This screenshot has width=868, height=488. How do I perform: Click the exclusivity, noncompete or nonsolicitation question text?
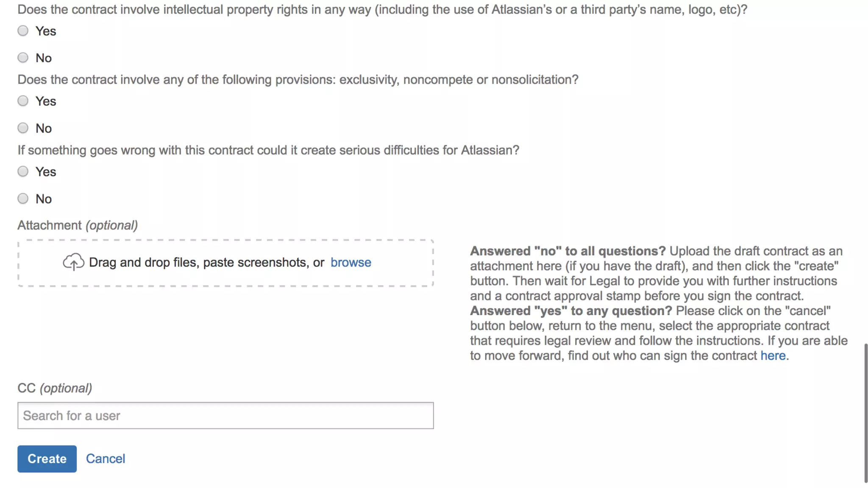298,80
